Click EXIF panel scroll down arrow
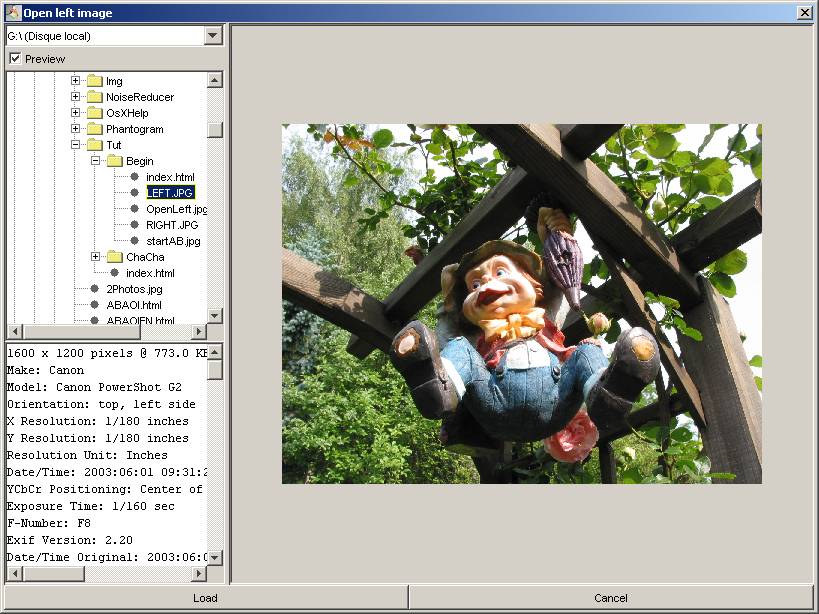The image size is (819, 614). (x=215, y=558)
